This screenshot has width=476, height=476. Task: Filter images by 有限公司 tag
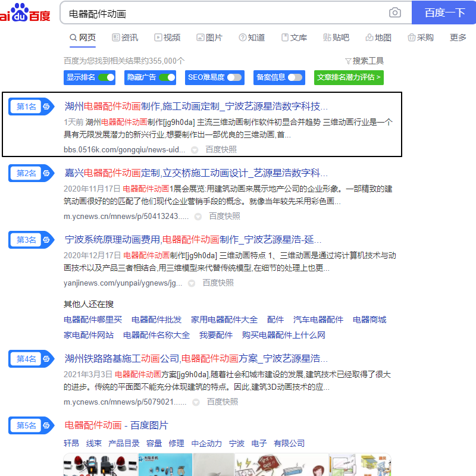289,443
